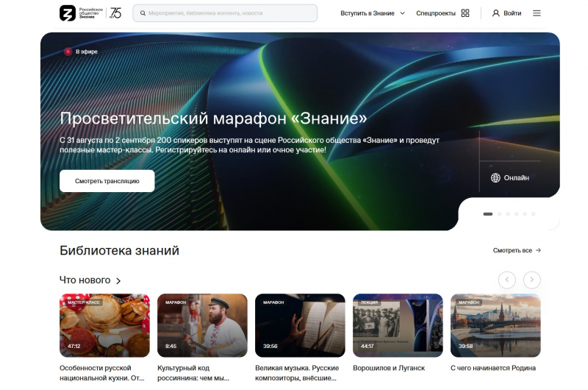Viewport: 588px width, 390px height.
Task: Click the 39:56 duration label
Action: coord(270,346)
